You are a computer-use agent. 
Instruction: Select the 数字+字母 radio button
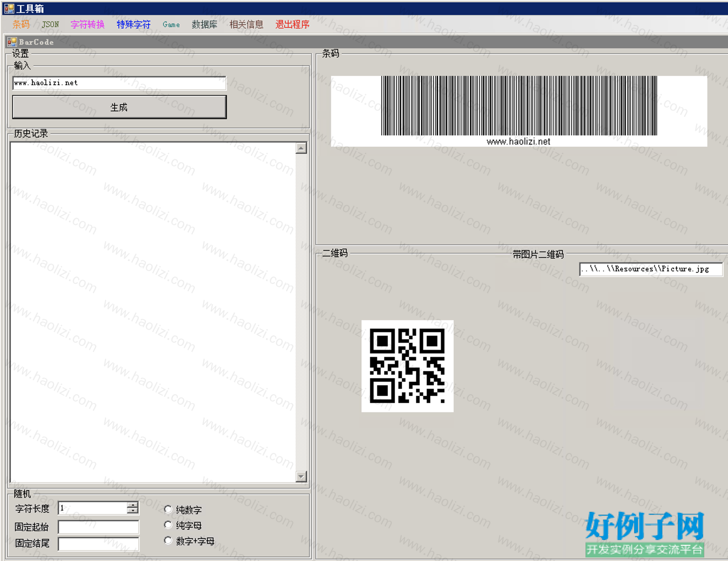tap(168, 540)
